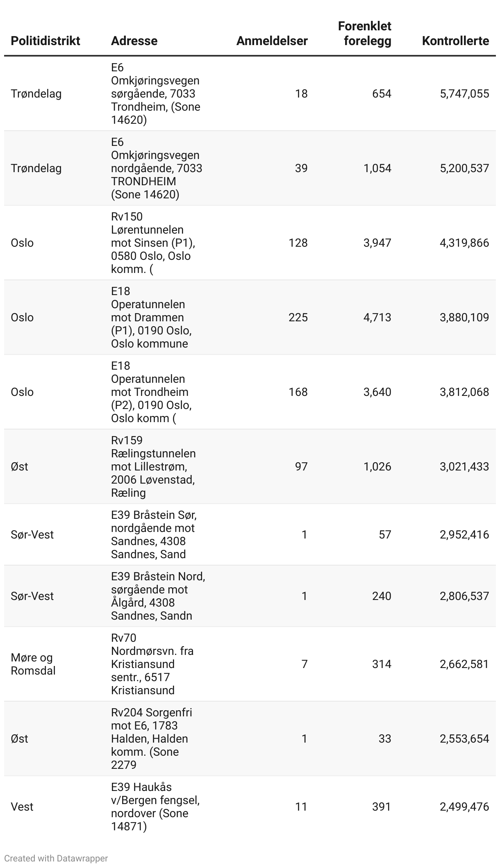The image size is (500, 868).
Task: Click the Møre og Romsdal district cell
Action: [x=33, y=664]
